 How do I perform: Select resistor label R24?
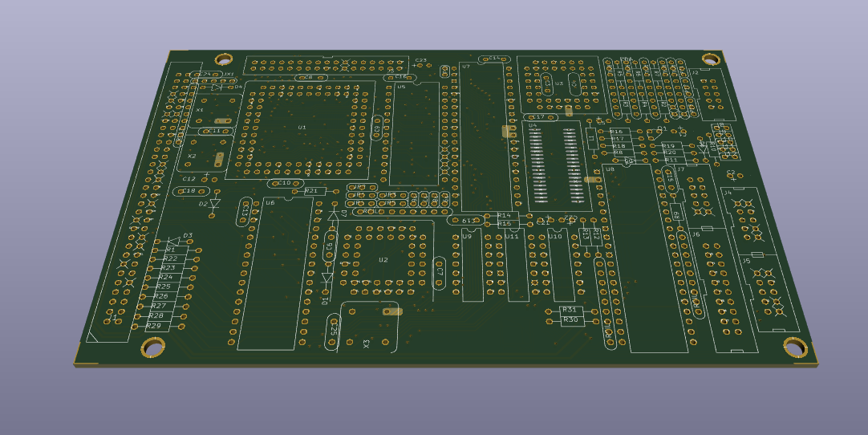click(x=165, y=277)
